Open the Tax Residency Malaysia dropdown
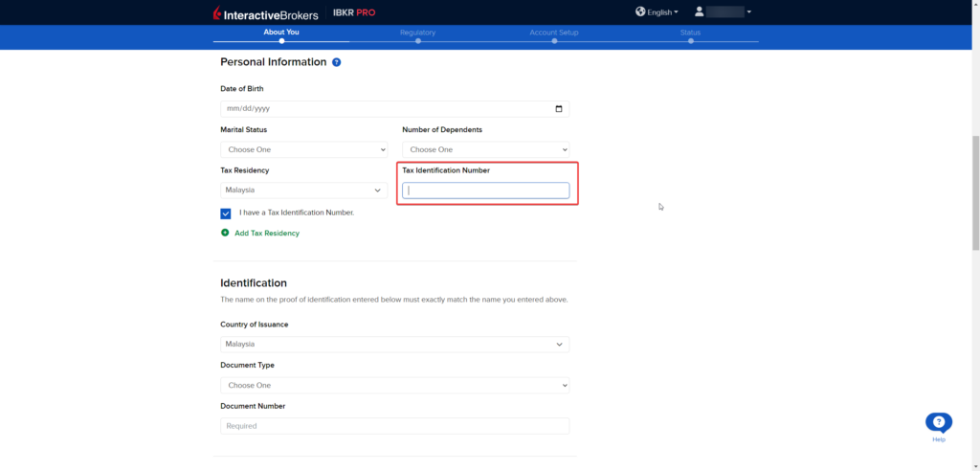This screenshot has height=471, width=980. [303, 191]
